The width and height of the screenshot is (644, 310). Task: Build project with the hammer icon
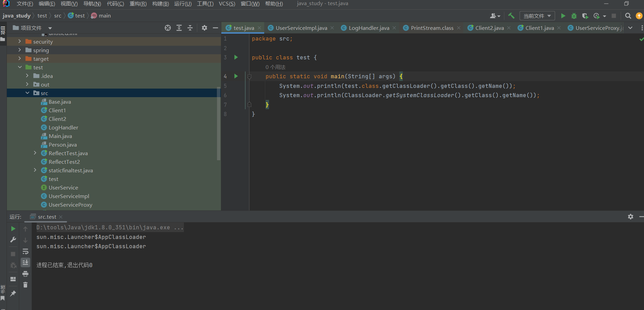coord(511,16)
